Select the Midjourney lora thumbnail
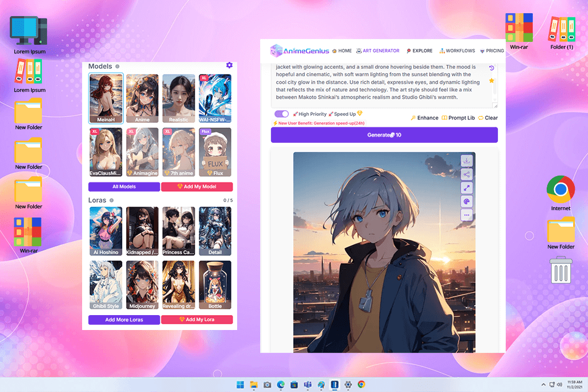 142,285
